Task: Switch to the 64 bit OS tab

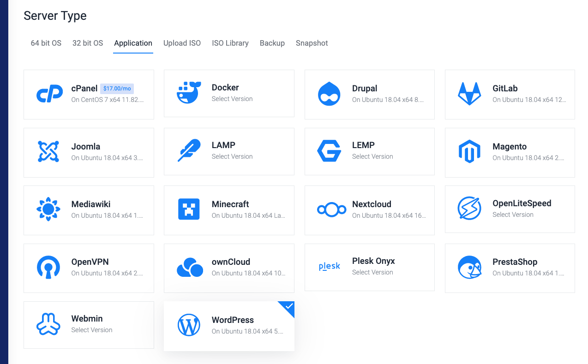Action: [x=46, y=43]
